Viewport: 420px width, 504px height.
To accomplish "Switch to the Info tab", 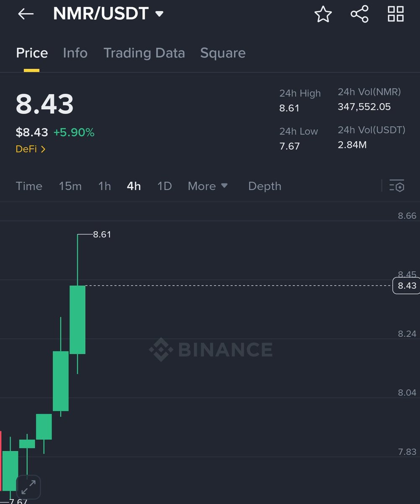I will [x=75, y=53].
